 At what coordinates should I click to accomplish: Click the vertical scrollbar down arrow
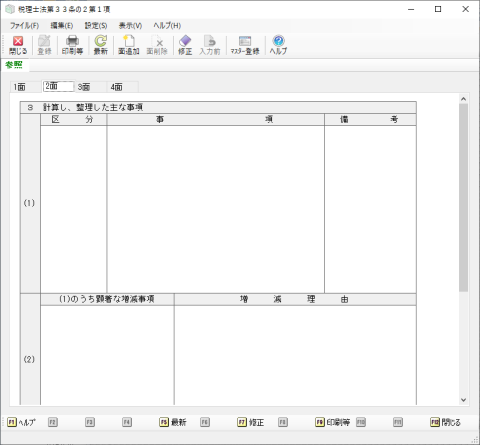[463, 400]
